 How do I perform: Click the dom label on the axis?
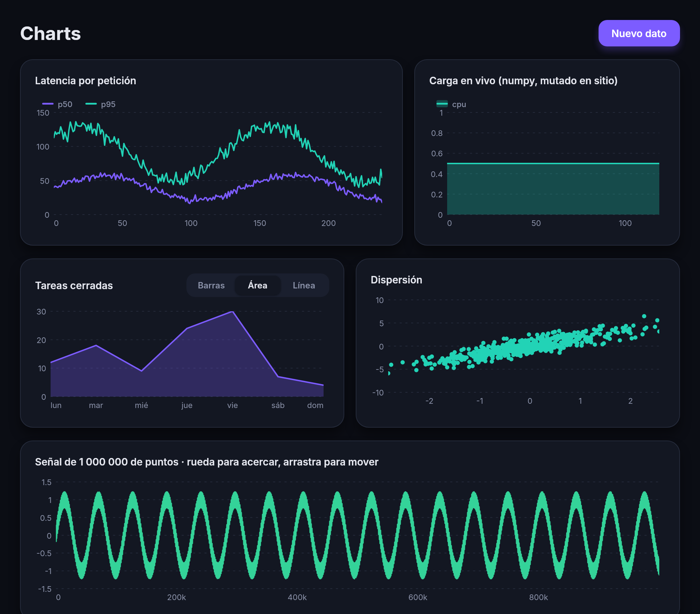tap(315, 405)
